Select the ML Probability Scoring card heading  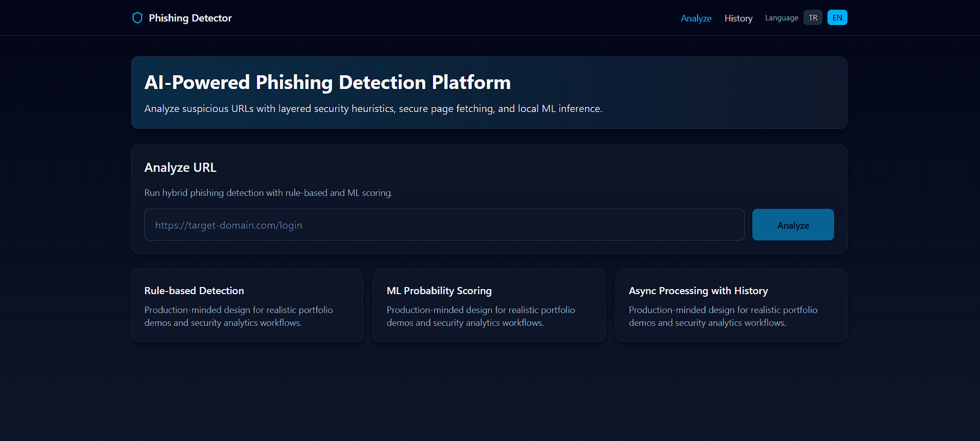(439, 291)
